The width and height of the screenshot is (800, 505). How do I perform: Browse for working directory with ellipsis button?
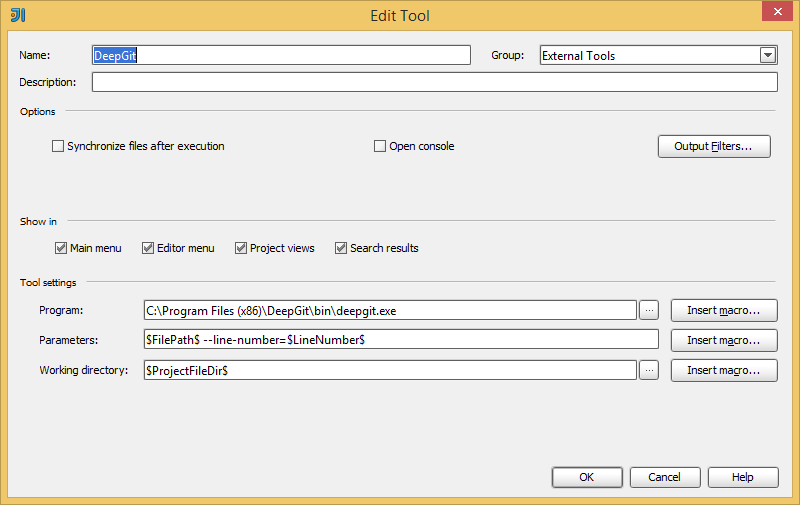(x=648, y=370)
